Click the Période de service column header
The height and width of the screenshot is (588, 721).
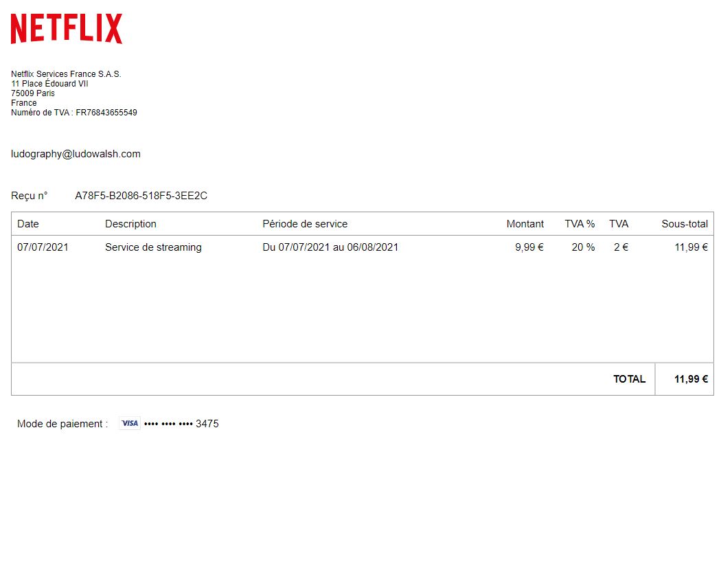click(x=305, y=224)
